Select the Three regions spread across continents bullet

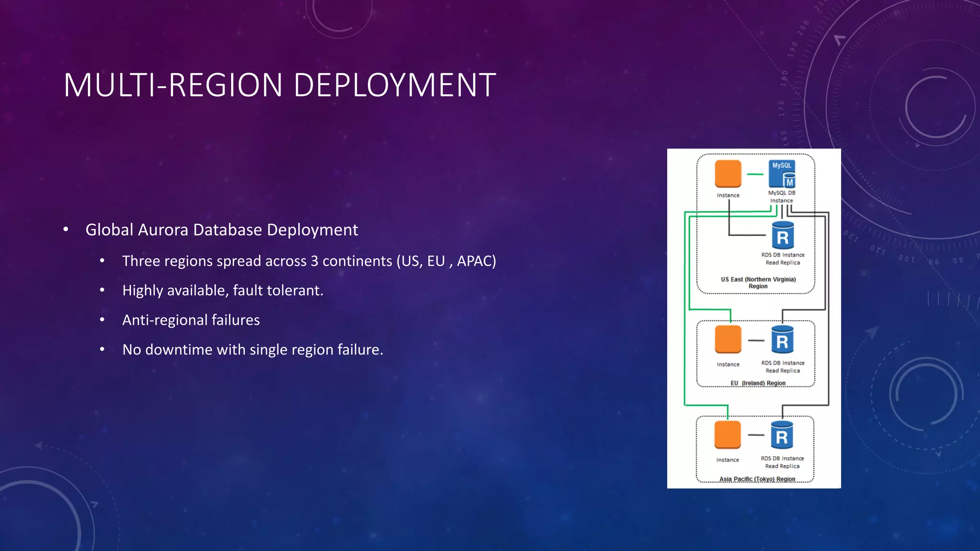[x=309, y=261]
